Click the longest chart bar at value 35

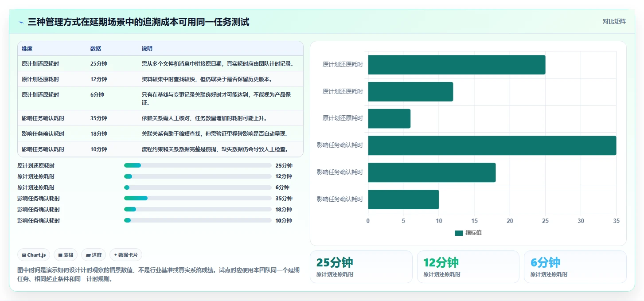pyautogui.click(x=492, y=145)
